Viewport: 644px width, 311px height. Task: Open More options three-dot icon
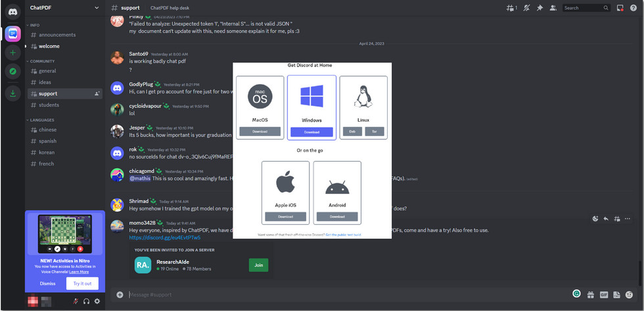(627, 219)
